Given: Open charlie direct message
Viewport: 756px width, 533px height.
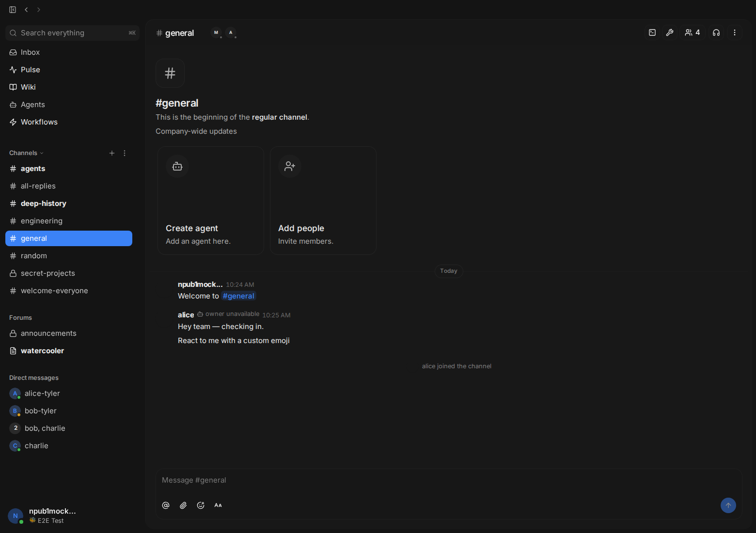Looking at the screenshot, I should click(x=69, y=446).
